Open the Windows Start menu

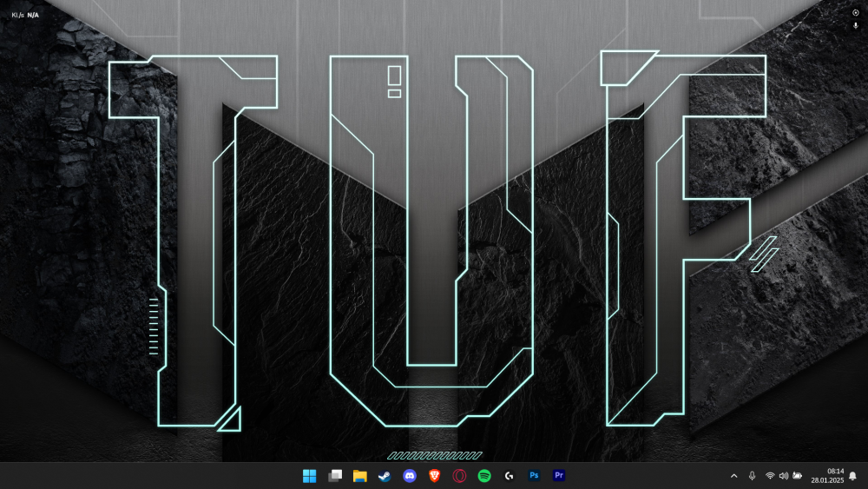[x=310, y=476]
